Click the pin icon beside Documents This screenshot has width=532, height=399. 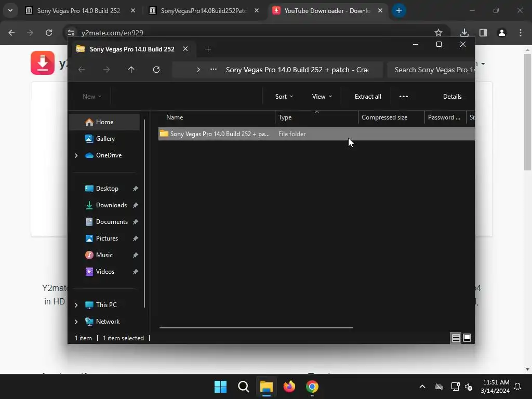coord(136,222)
